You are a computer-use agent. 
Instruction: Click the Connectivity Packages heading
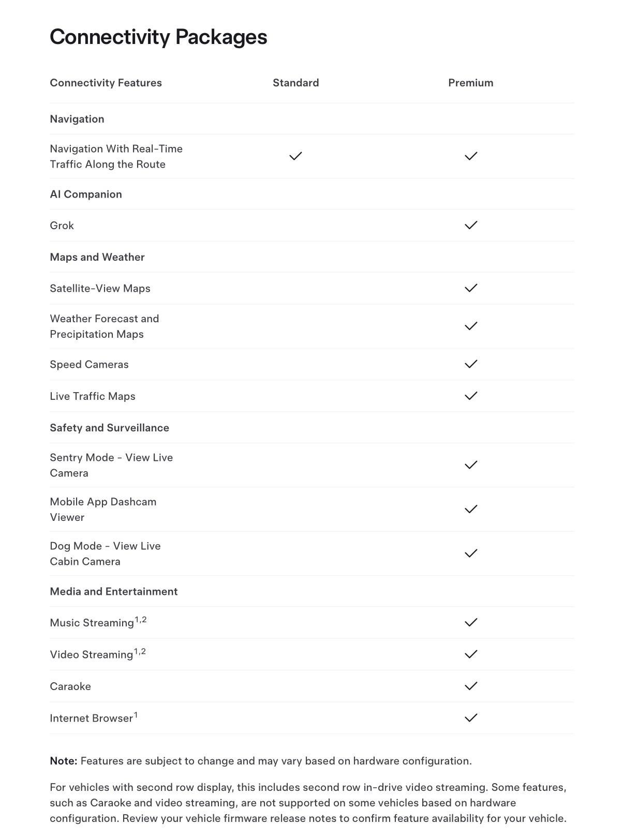point(158,37)
